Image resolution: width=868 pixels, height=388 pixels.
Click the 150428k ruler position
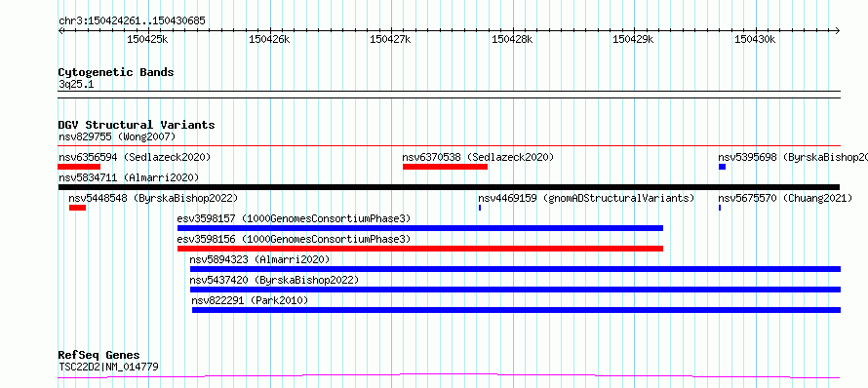pyautogui.click(x=512, y=39)
